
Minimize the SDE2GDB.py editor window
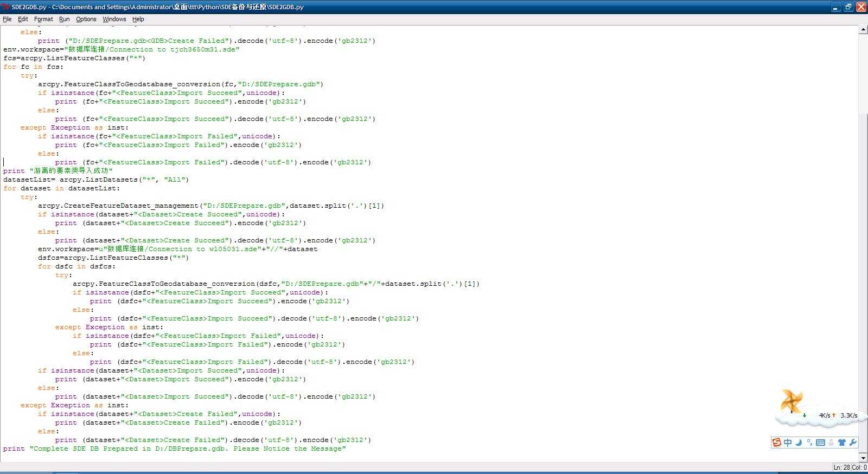835,7
